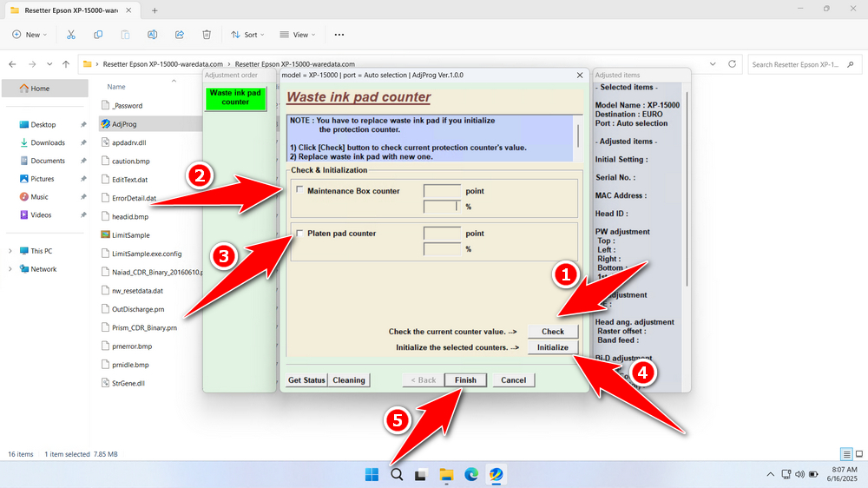Open taskbar Search
This screenshot has width=868, height=488.
click(x=397, y=475)
